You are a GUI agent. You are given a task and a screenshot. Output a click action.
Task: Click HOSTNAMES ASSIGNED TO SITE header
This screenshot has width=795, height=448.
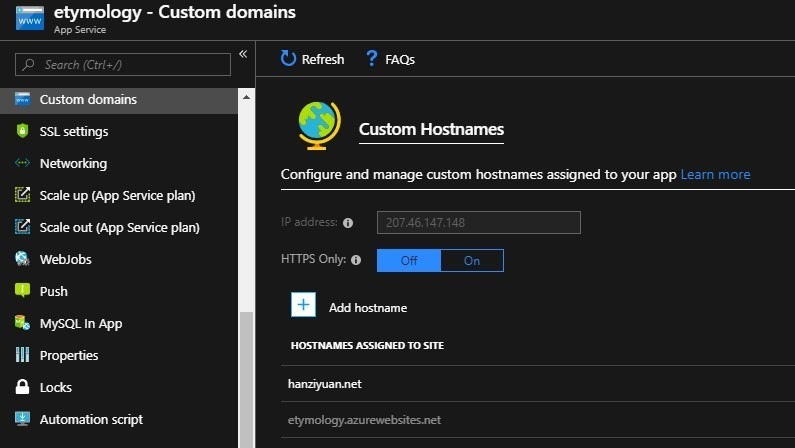pos(367,345)
